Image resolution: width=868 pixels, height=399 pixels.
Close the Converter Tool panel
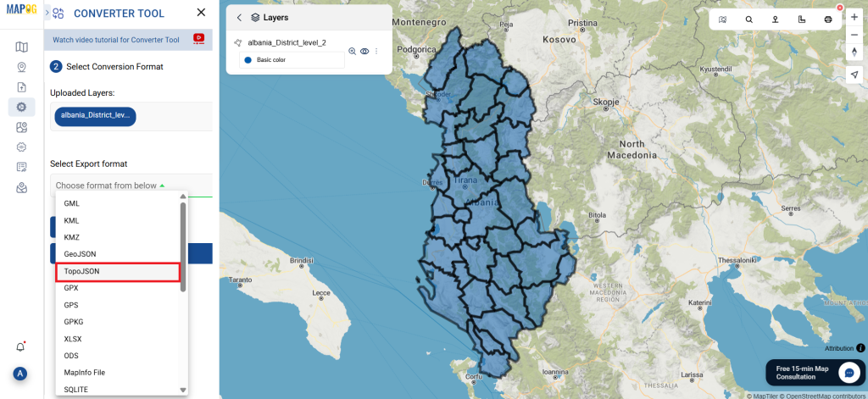(x=202, y=12)
